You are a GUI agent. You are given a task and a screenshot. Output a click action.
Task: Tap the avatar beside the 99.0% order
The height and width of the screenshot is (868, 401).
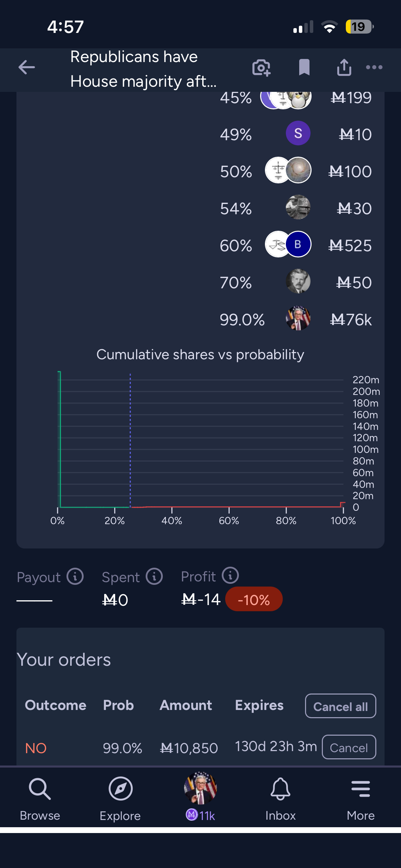click(298, 318)
